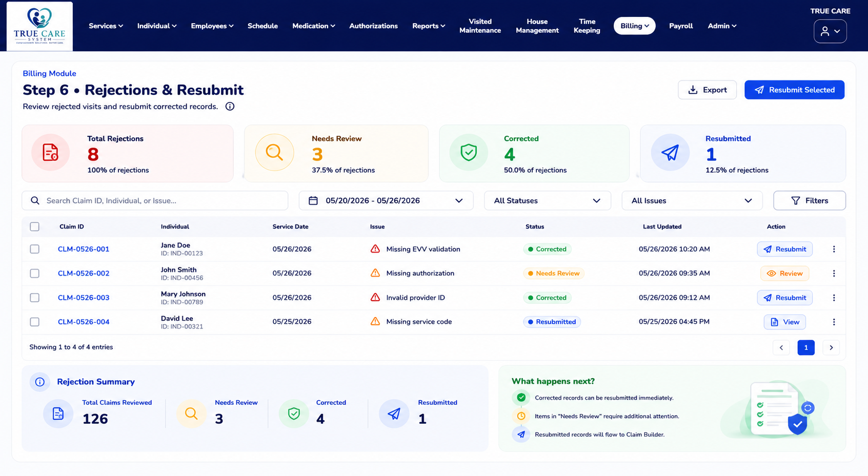Screen dimensions: 868x476
Task: Click the Resubmitted status badge
Action: point(552,322)
